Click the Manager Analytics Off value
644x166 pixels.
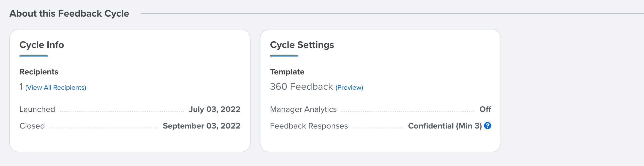(485, 109)
